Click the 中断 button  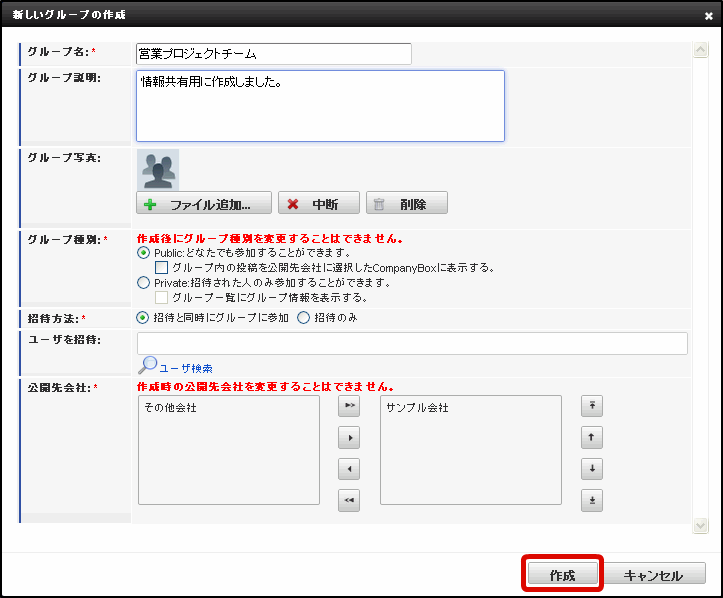[x=319, y=203]
